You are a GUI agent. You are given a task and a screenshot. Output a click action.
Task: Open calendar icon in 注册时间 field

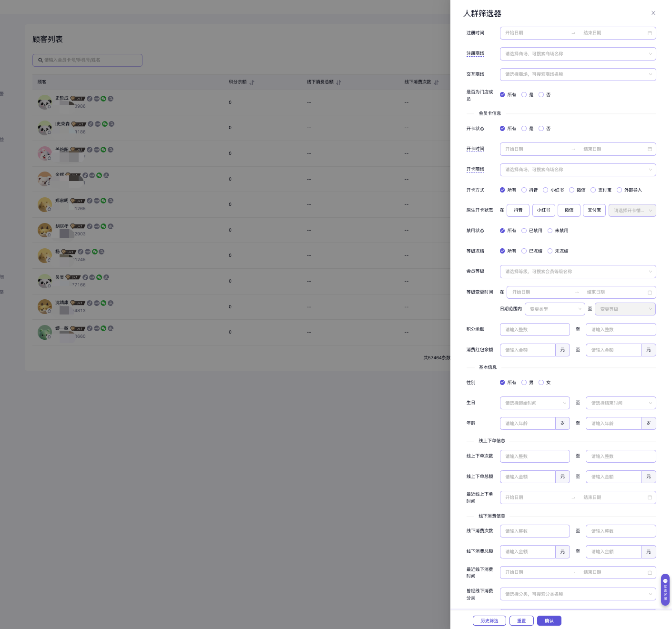tap(650, 33)
